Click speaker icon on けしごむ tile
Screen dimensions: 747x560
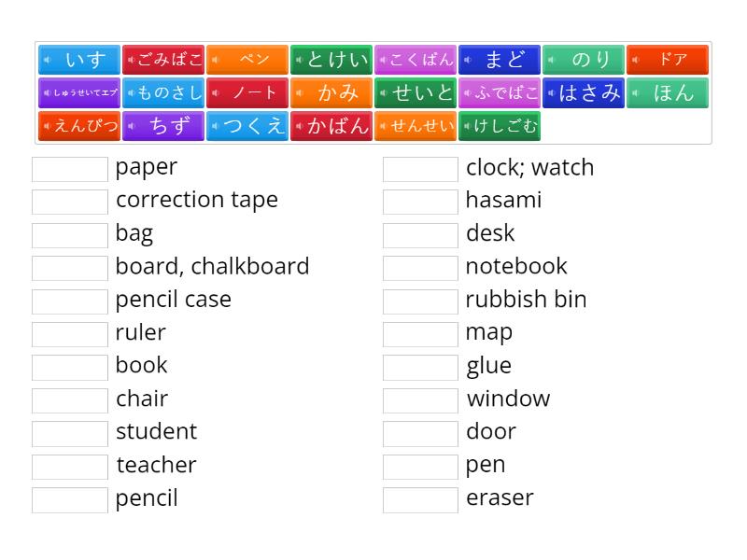click(467, 126)
